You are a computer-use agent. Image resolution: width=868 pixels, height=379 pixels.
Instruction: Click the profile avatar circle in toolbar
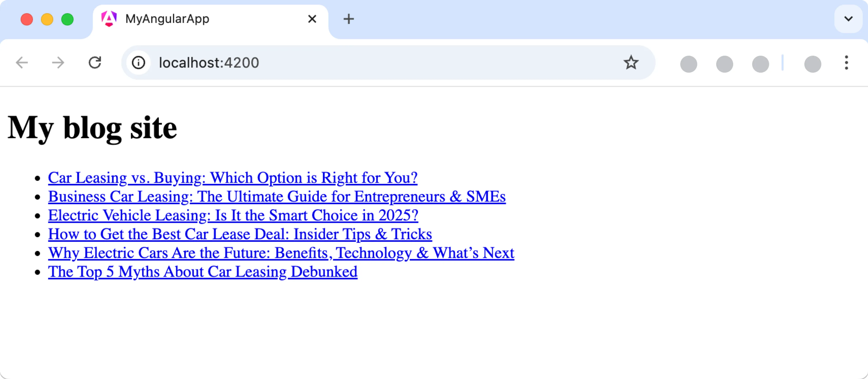click(812, 64)
